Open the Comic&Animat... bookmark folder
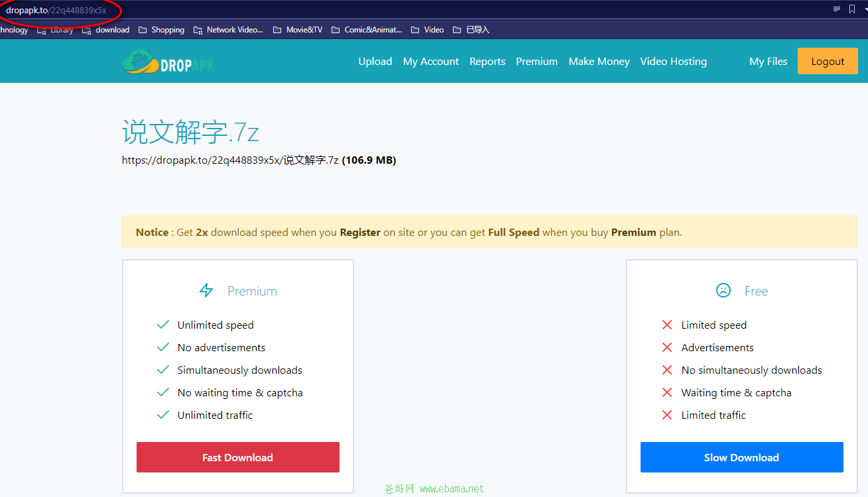 367,30
